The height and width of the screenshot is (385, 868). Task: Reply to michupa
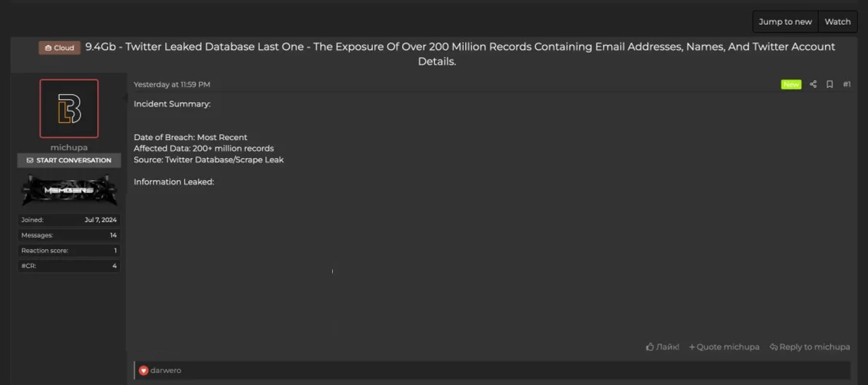pyautogui.click(x=810, y=347)
